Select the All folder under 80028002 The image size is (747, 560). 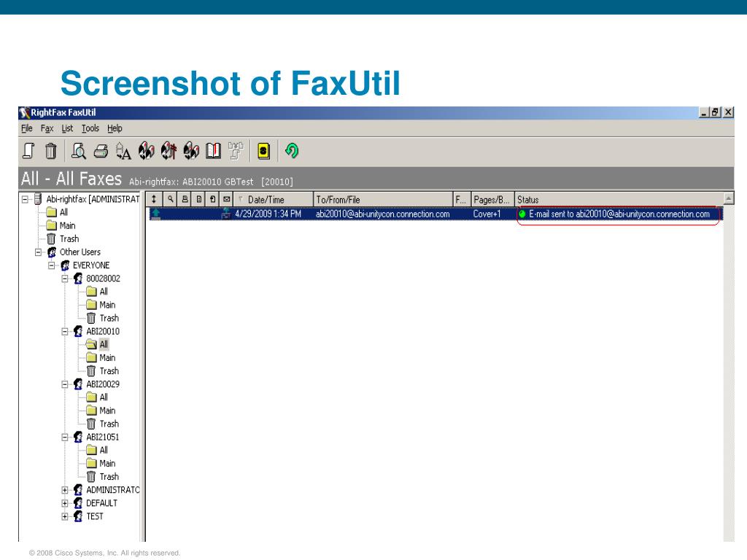pos(104,292)
